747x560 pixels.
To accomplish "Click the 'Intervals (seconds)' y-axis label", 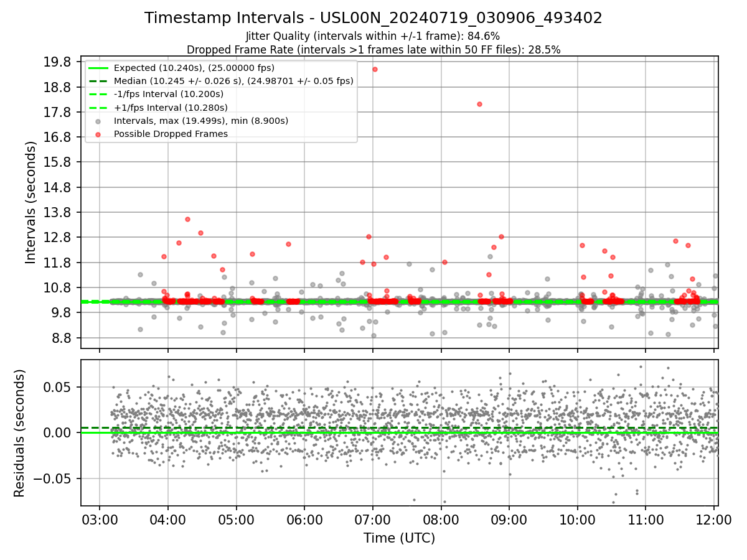I will point(31,202).
